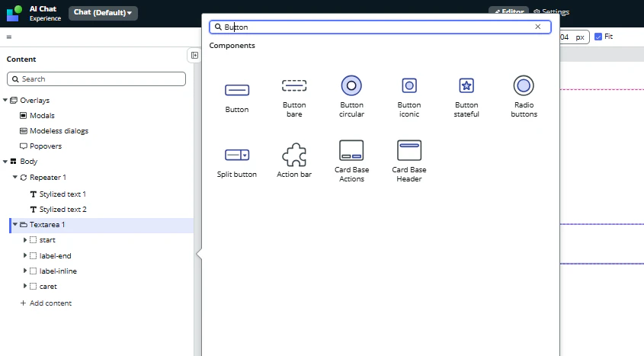Click the Popovers icon

(24, 146)
